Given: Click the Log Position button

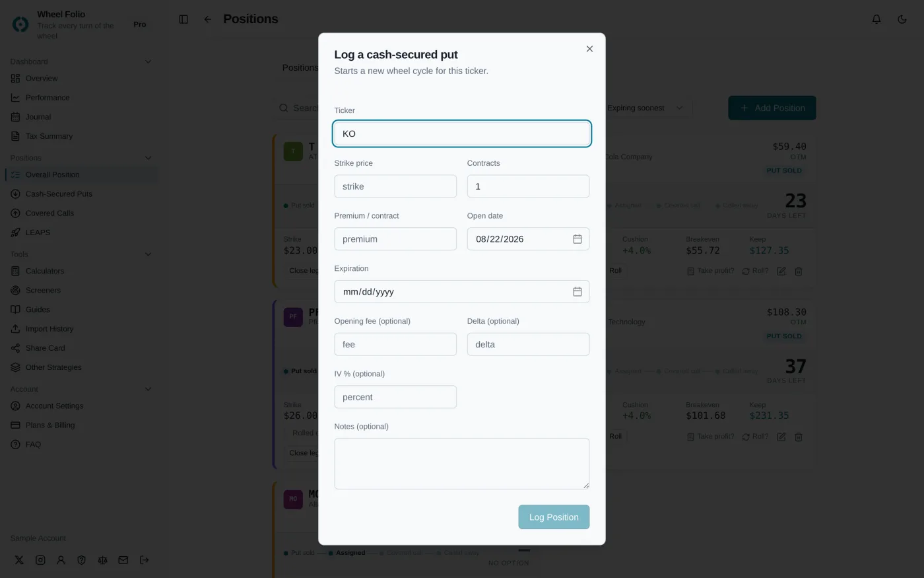Looking at the screenshot, I should click(x=554, y=517).
